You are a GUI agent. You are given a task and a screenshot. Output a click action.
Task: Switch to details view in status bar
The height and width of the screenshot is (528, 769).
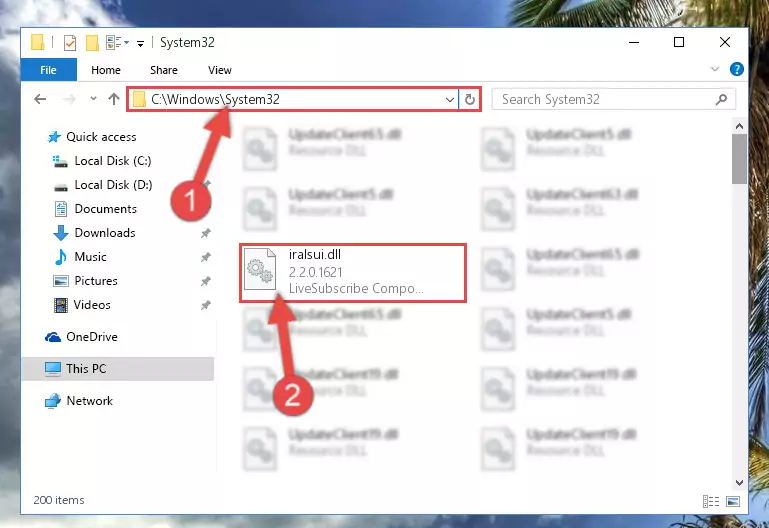pos(711,501)
